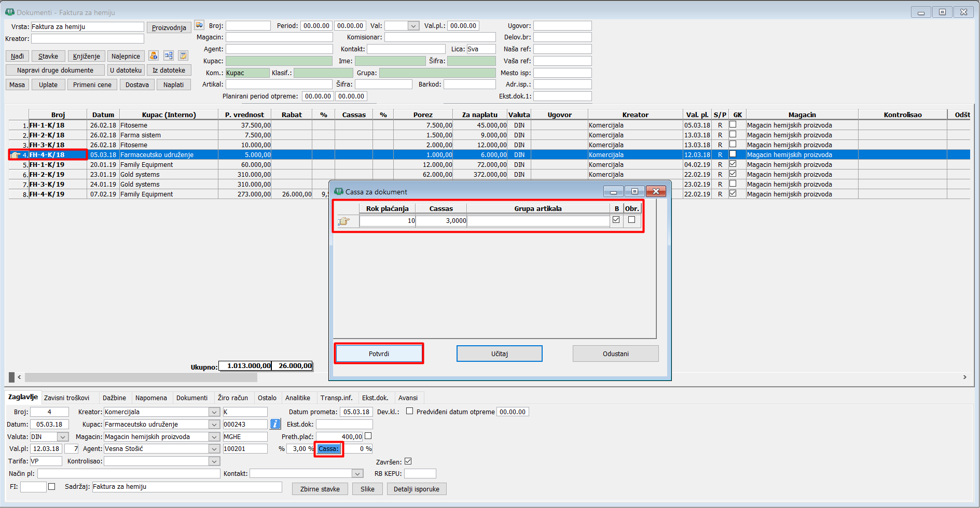Image resolution: width=980 pixels, height=508 pixels.
Task: Open the Val dropdown in filter area
Action: click(x=413, y=26)
